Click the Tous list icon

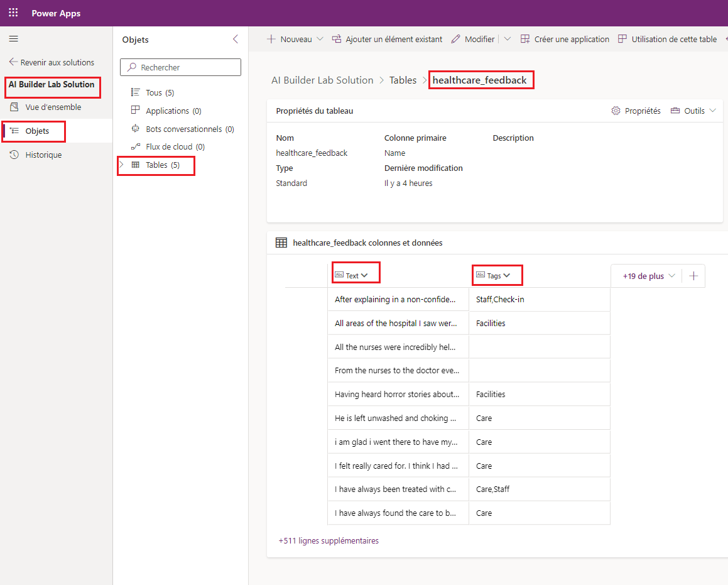coord(135,92)
